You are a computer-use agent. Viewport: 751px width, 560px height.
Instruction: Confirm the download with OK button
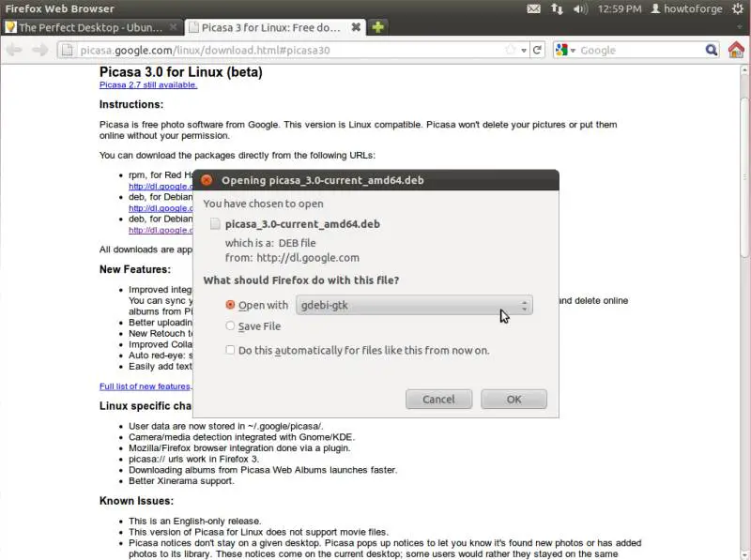513,400
